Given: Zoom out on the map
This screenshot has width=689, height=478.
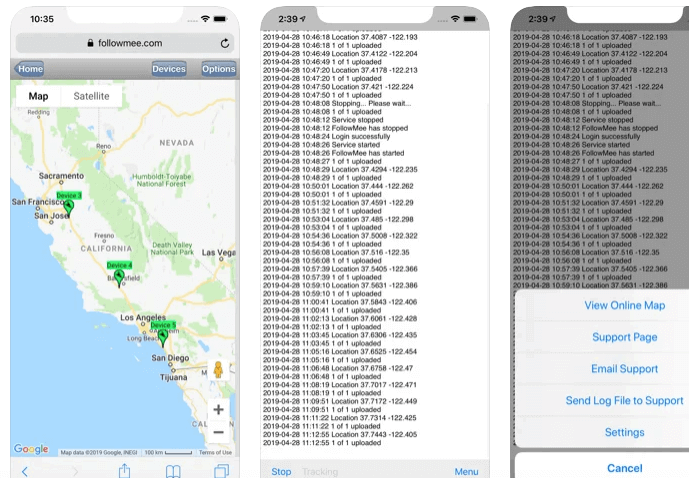Looking at the screenshot, I should click(x=218, y=432).
